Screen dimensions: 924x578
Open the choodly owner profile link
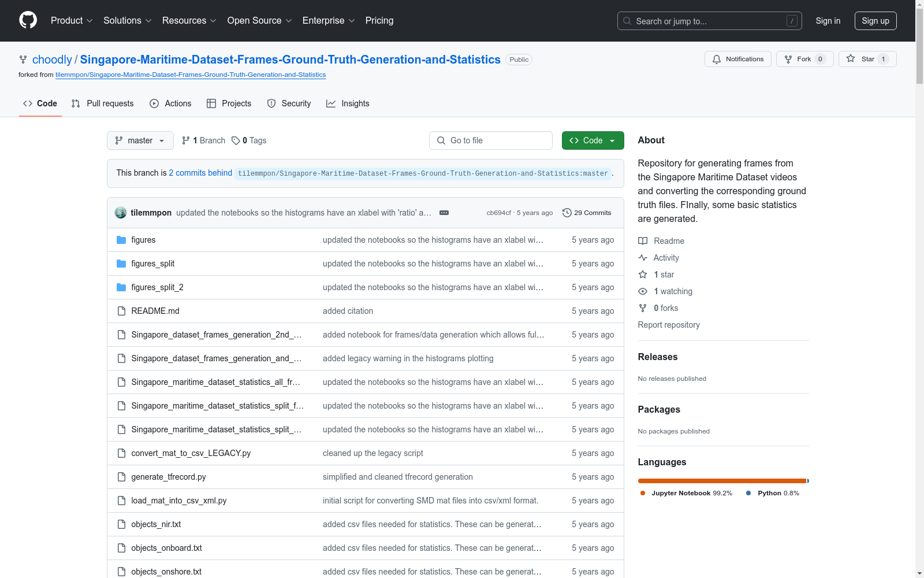pos(52,60)
